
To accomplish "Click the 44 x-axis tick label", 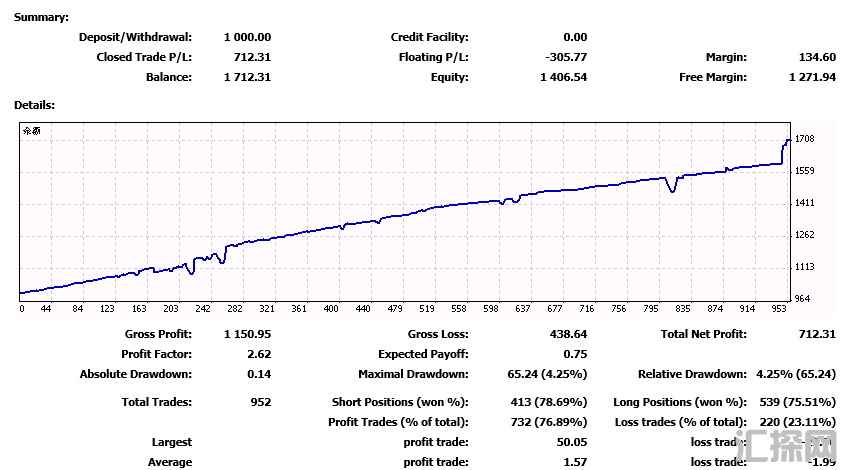I will point(46,309).
